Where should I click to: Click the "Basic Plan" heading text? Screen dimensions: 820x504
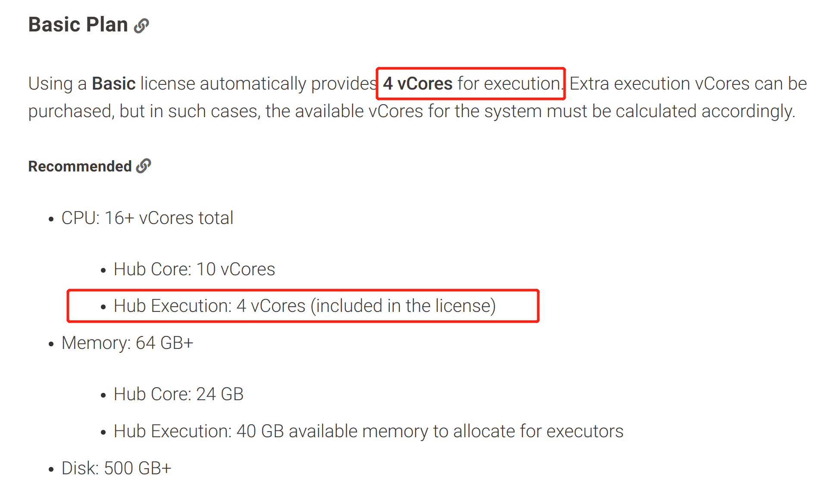78,25
